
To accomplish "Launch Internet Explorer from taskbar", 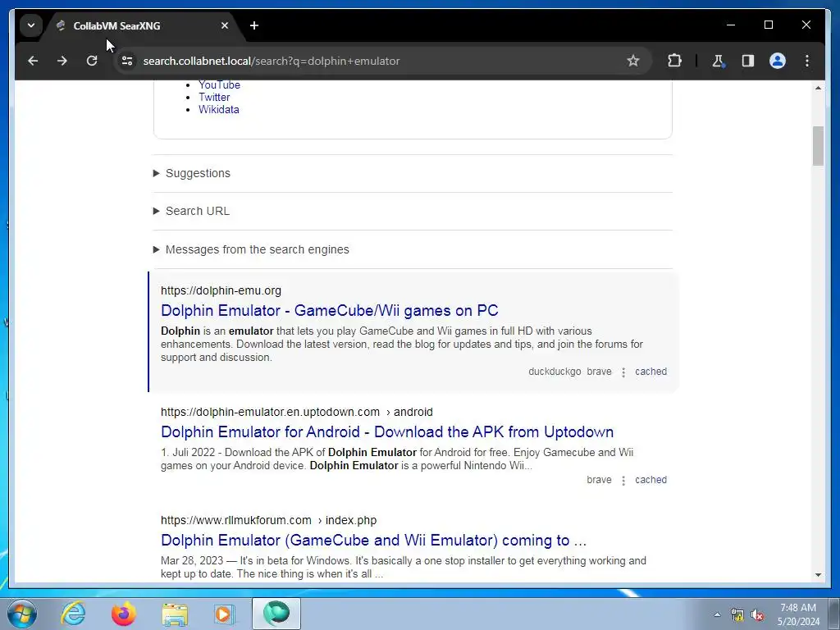I will click(x=73, y=614).
